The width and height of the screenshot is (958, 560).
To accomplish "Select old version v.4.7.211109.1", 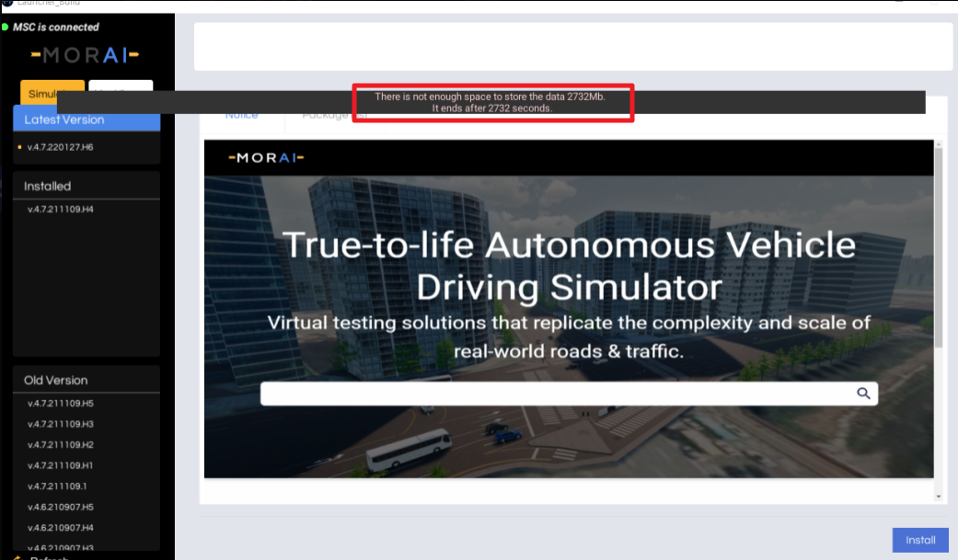I will (57, 486).
